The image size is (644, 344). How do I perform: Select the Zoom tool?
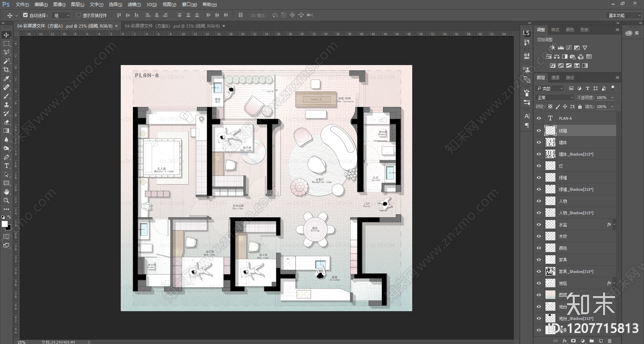click(6, 200)
